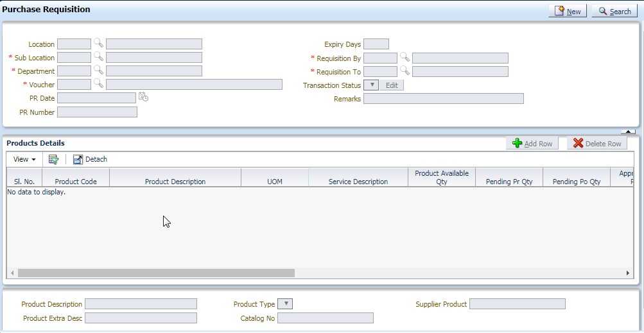Screen dimensions: 644x333
Task: Click the Pending Po Qty column header
Action: (577, 177)
